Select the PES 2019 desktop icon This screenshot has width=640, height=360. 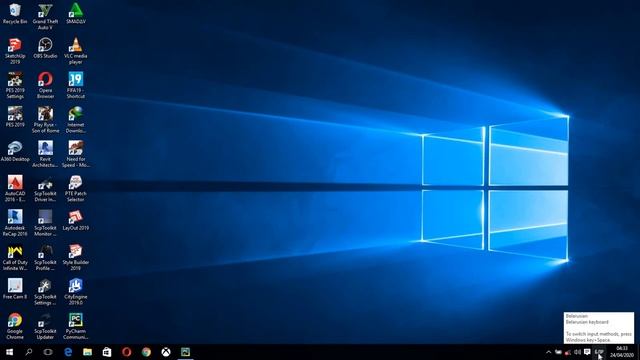click(15, 117)
